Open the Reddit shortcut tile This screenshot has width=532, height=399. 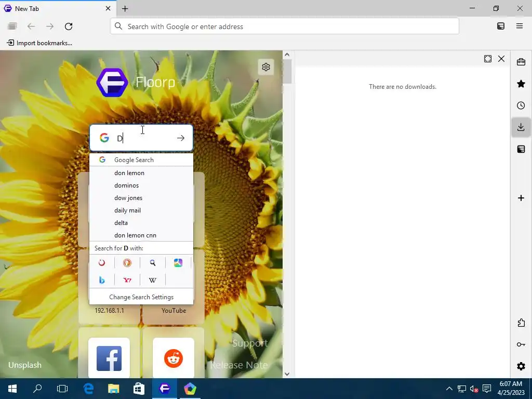174,358
